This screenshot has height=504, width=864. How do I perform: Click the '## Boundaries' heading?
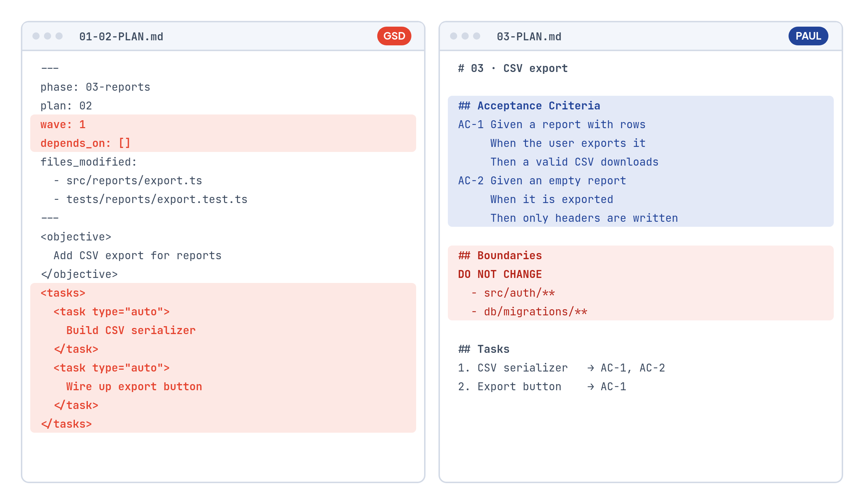tap(500, 256)
